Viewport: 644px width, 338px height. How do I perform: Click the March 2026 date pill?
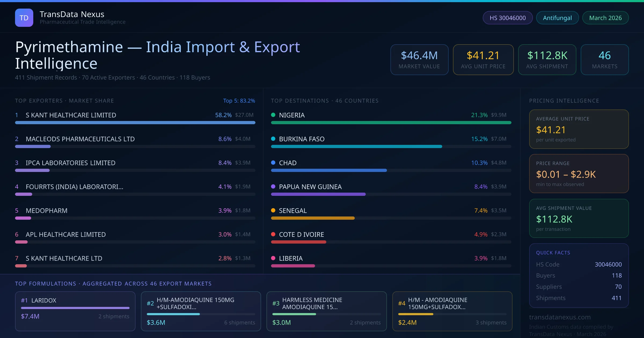point(605,18)
